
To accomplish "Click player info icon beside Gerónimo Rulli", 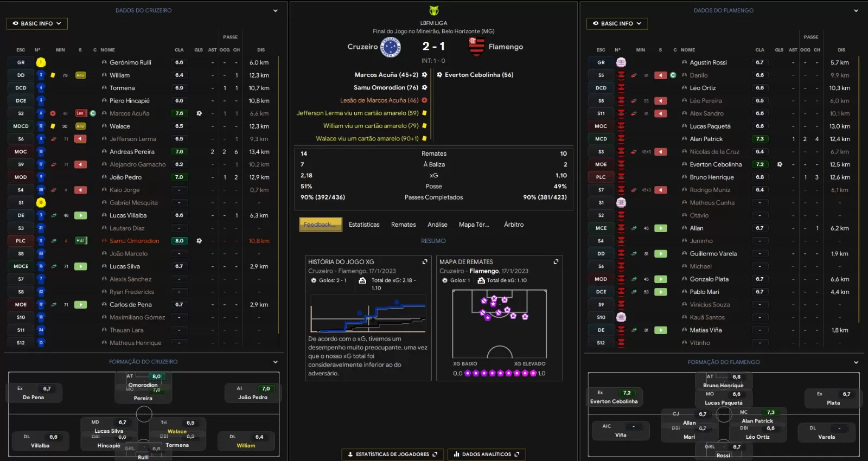I will [x=104, y=62].
